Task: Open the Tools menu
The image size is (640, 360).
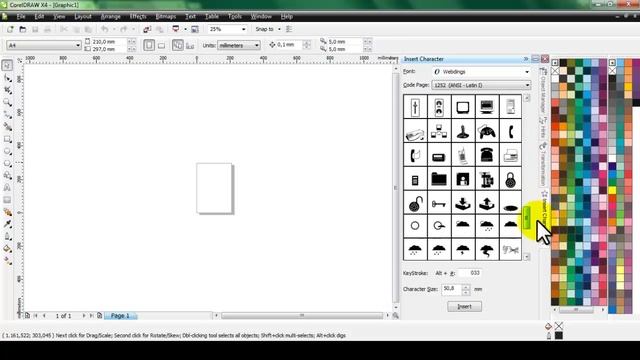Action: [235, 17]
